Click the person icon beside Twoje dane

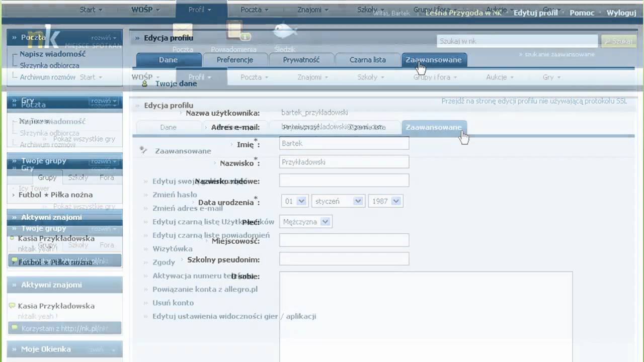pyautogui.click(x=145, y=83)
